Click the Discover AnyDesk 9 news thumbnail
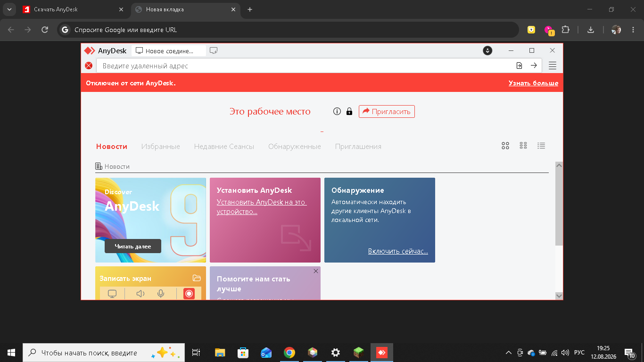This screenshot has width=644, height=362. click(150, 220)
